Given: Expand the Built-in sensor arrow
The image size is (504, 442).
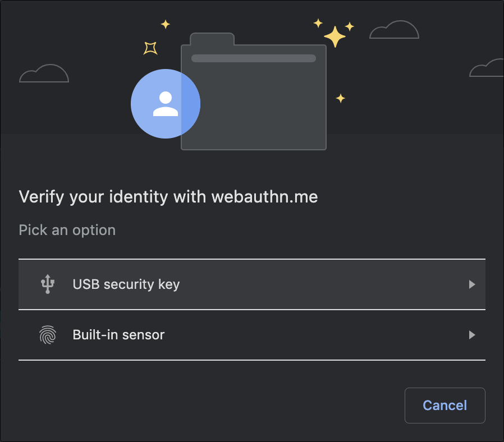Looking at the screenshot, I should [x=472, y=335].
